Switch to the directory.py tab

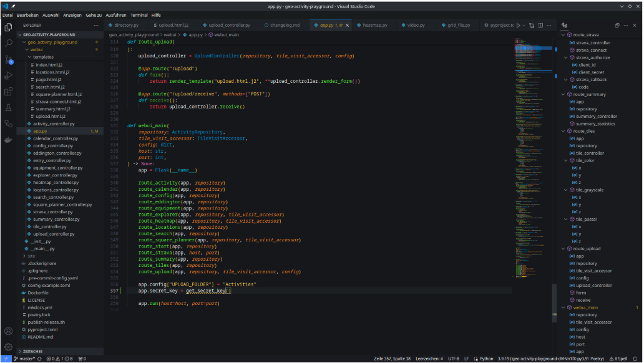[x=124, y=26]
